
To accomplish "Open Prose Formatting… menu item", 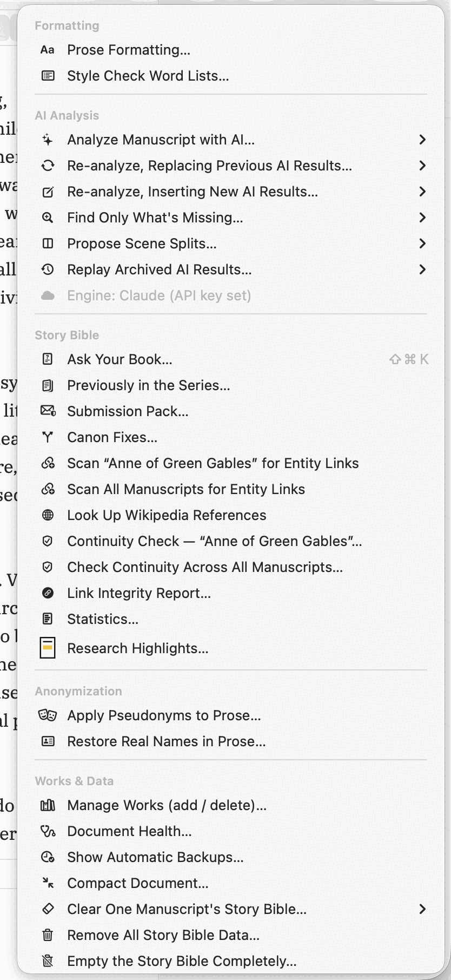I will [x=129, y=50].
